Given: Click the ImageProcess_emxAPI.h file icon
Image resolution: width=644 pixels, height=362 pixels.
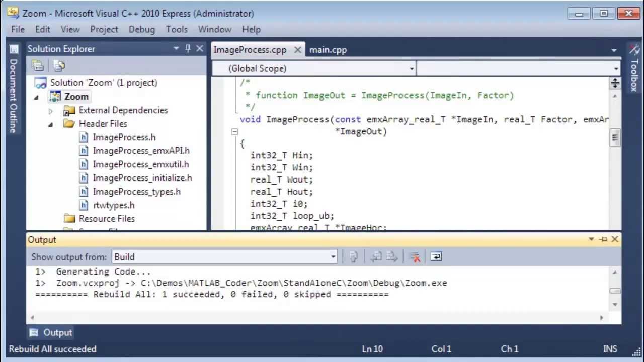Looking at the screenshot, I should click(84, 151).
